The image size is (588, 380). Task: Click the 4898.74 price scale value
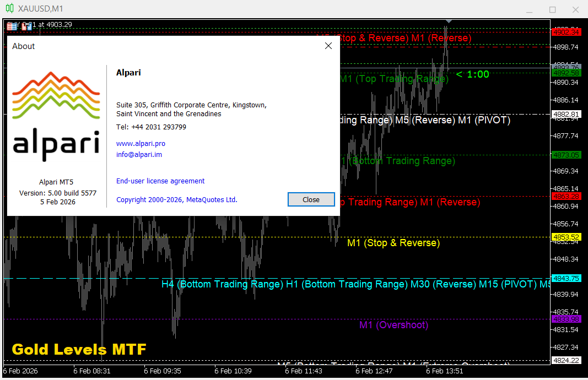pyautogui.click(x=567, y=47)
